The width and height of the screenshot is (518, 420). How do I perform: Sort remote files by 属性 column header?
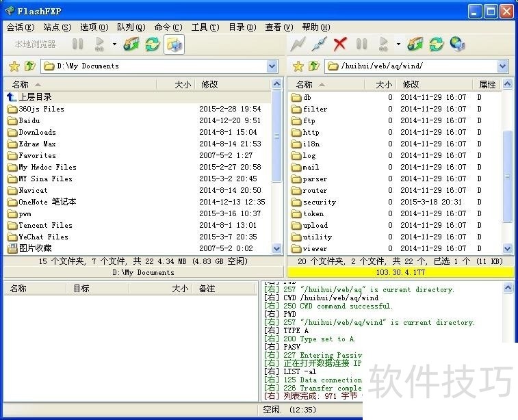pos(487,85)
